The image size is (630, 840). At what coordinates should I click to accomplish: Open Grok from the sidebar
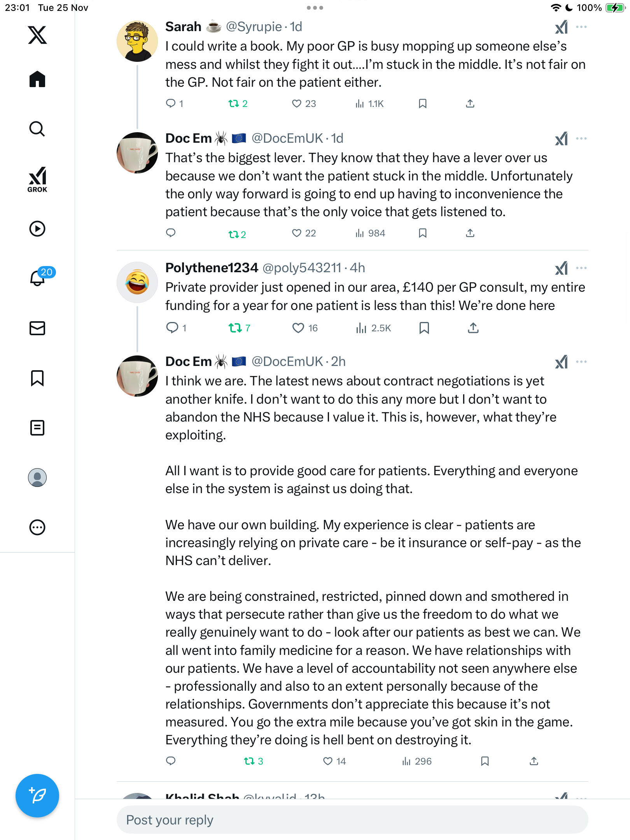pos(37,179)
